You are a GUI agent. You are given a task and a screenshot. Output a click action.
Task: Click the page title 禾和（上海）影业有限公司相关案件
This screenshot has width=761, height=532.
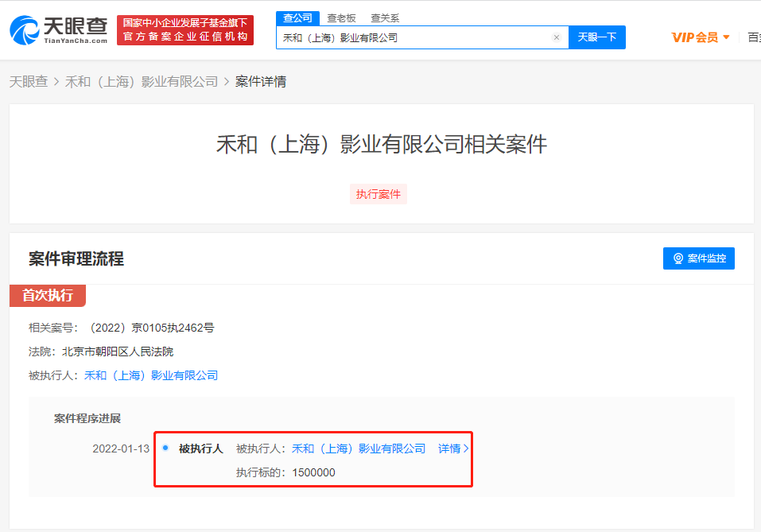click(x=382, y=144)
